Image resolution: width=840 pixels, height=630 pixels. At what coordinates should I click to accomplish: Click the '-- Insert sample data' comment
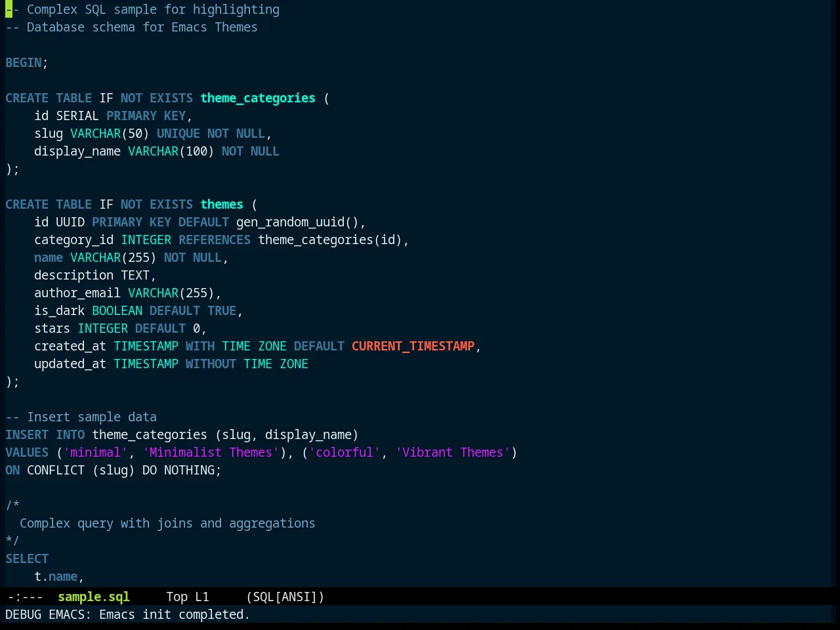(81, 417)
